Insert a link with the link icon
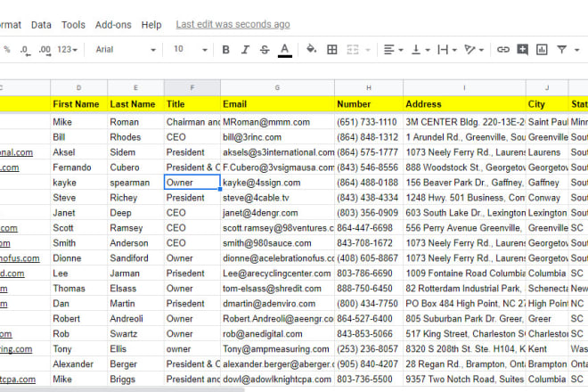The width and height of the screenshot is (588, 392). click(503, 50)
